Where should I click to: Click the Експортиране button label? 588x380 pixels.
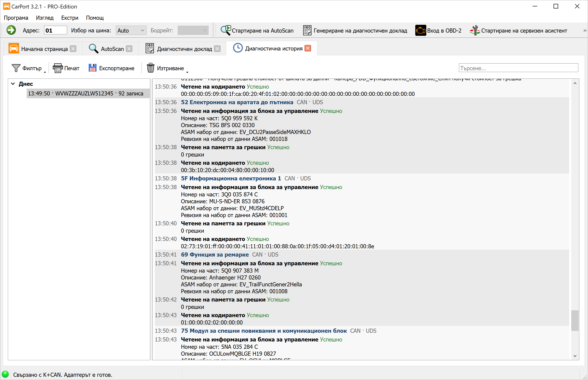(117, 68)
